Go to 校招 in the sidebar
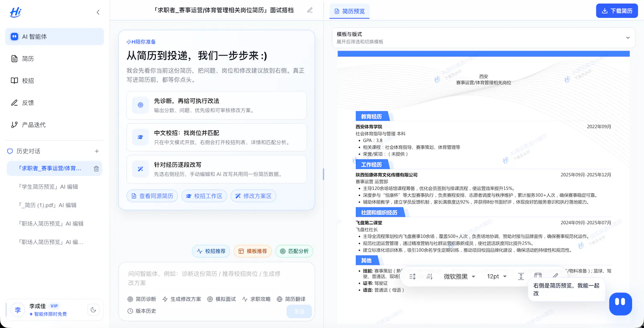The image size is (644, 328). [54, 81]
